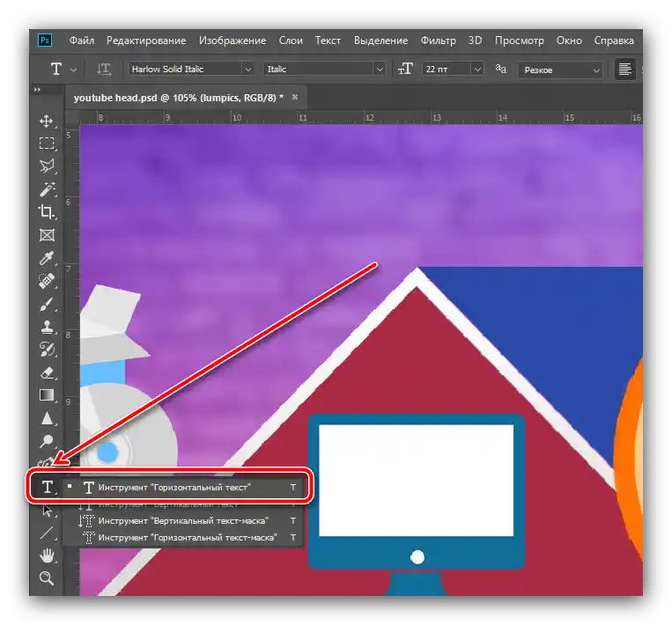Open the Type tool preset picker arrow
The image size is (672, 625).
[73, 70]
